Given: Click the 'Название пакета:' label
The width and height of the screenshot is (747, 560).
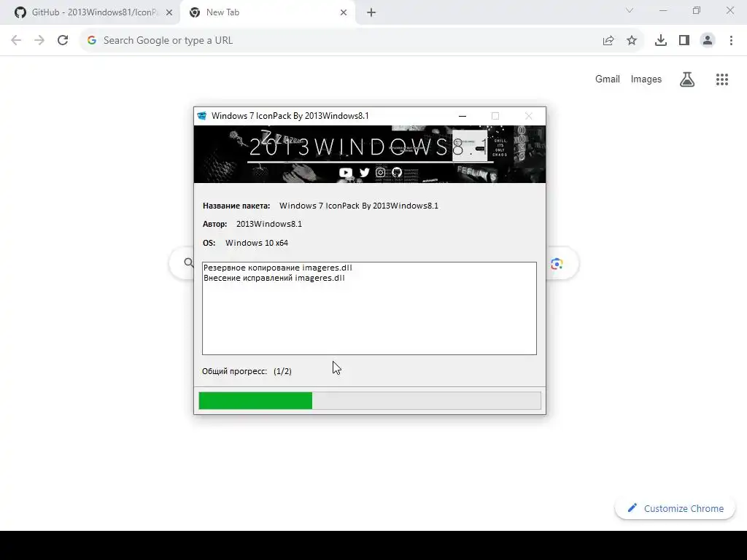Looking at the screenshot, I should [236, 206].
